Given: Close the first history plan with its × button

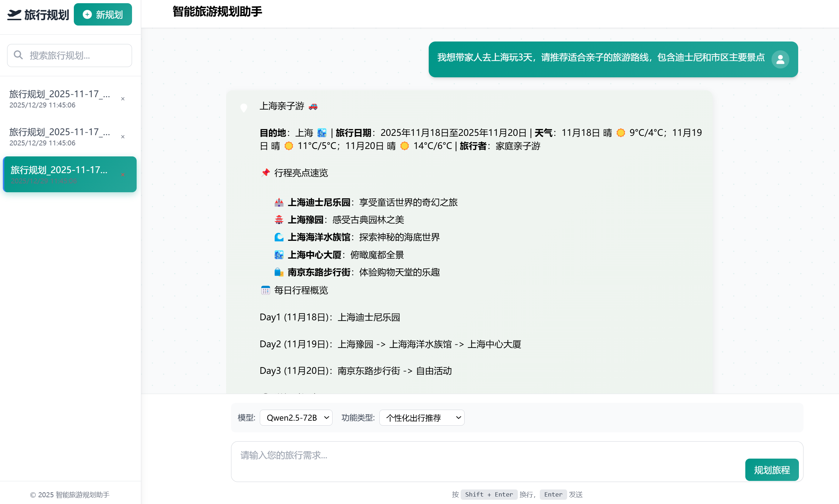Looking at the screenshot, I should tap(123, 99).
